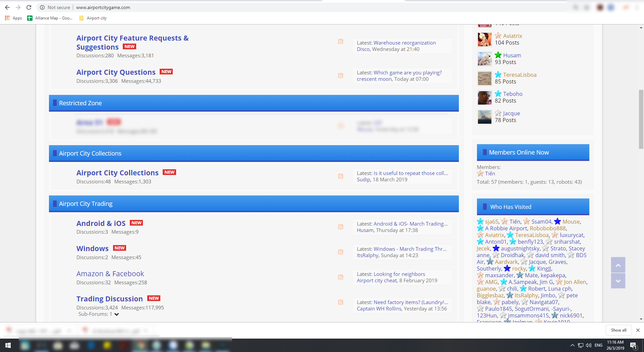Click the scroll-to-top arrow button
This screenshot has width=644, height=352.
point(618,265)
